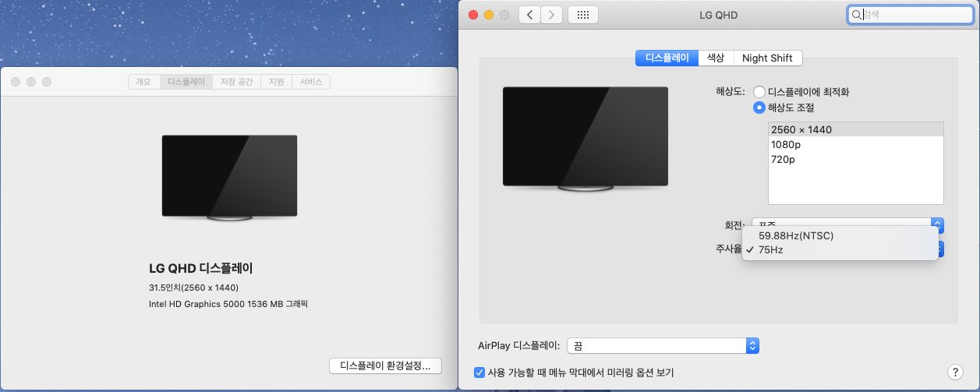Choose 720p resolution

point(855,159)
